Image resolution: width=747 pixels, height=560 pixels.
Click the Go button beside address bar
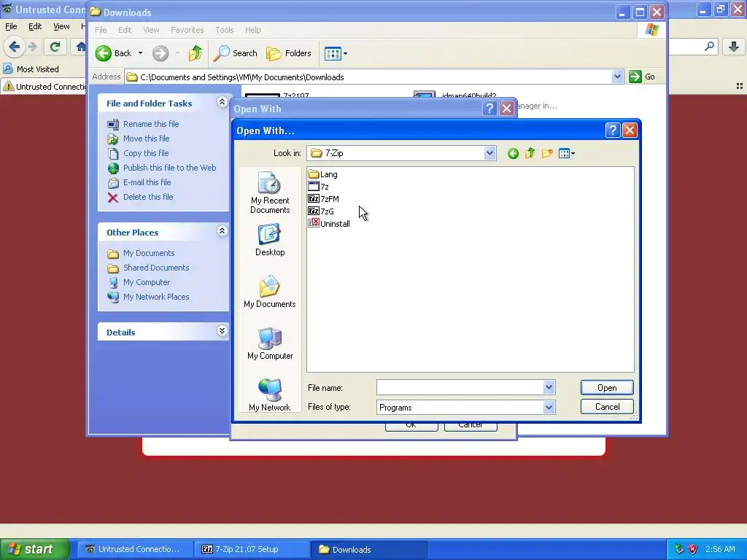click(642, 77)
